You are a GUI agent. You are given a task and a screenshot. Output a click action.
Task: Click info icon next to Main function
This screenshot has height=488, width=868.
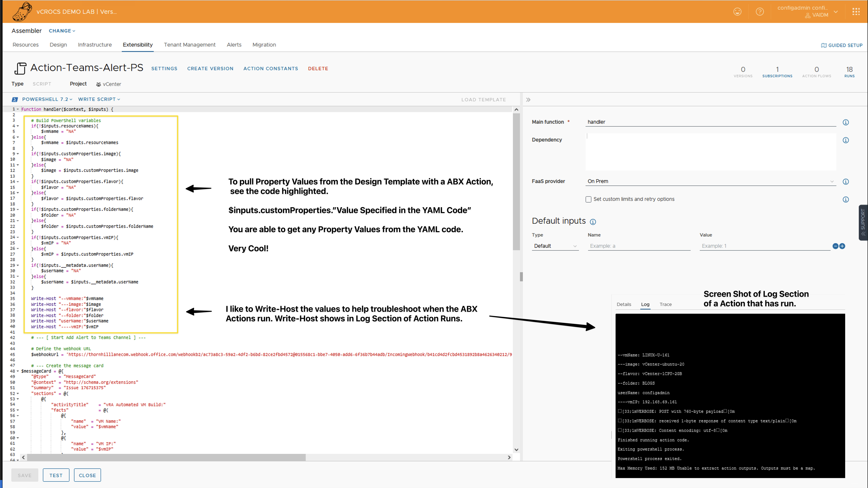(845, 122)
